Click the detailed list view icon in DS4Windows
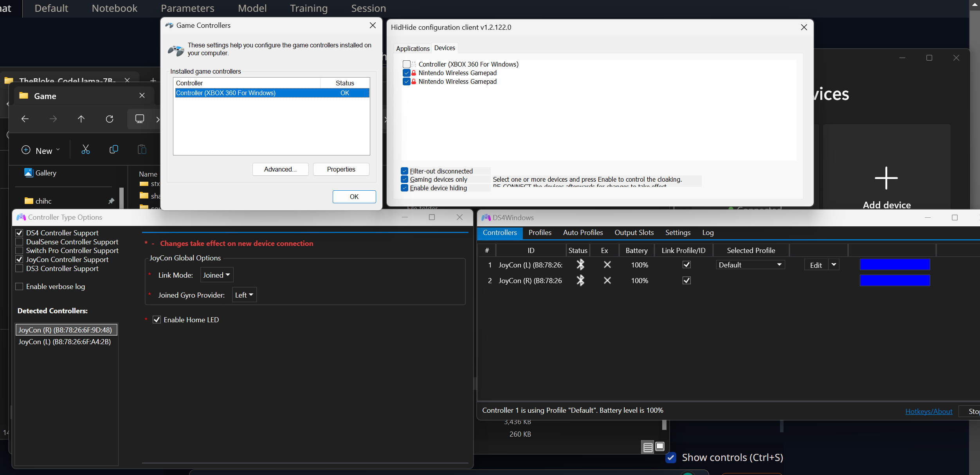980x475 pixels. [x=648, y=447]
